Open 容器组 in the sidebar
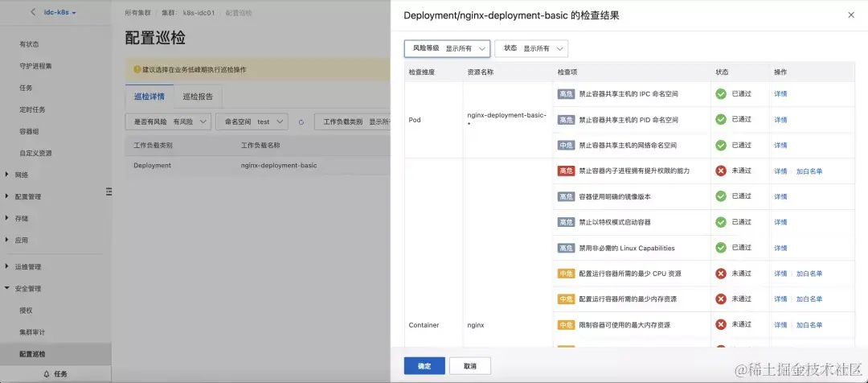The height and width of the screenshot is (383, 868). (29, 131)
